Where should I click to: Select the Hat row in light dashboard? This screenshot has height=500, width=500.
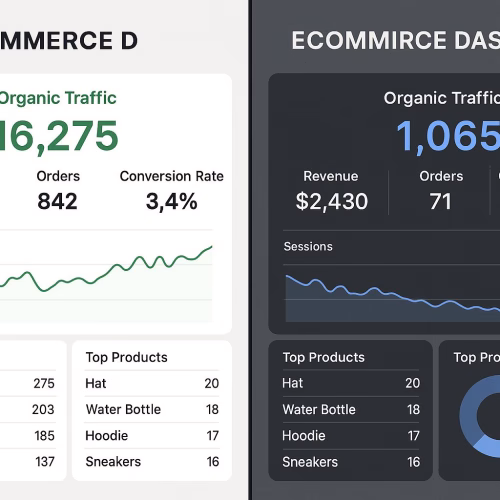click(x=152, y=383)
